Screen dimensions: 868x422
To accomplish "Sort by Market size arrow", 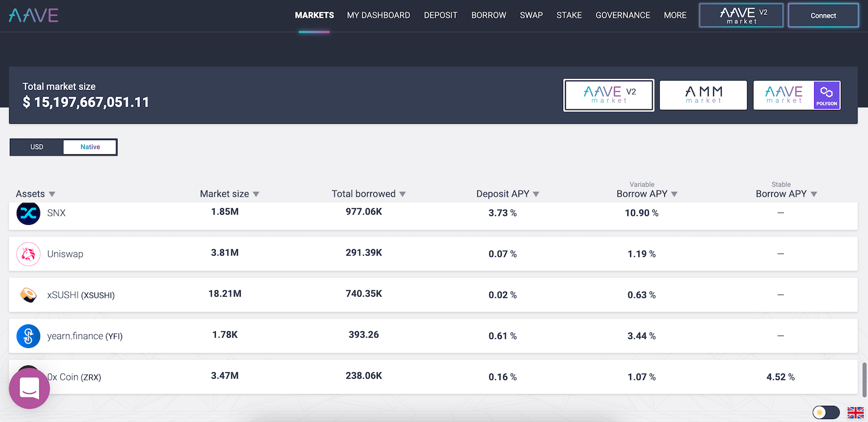I will 256,194.
